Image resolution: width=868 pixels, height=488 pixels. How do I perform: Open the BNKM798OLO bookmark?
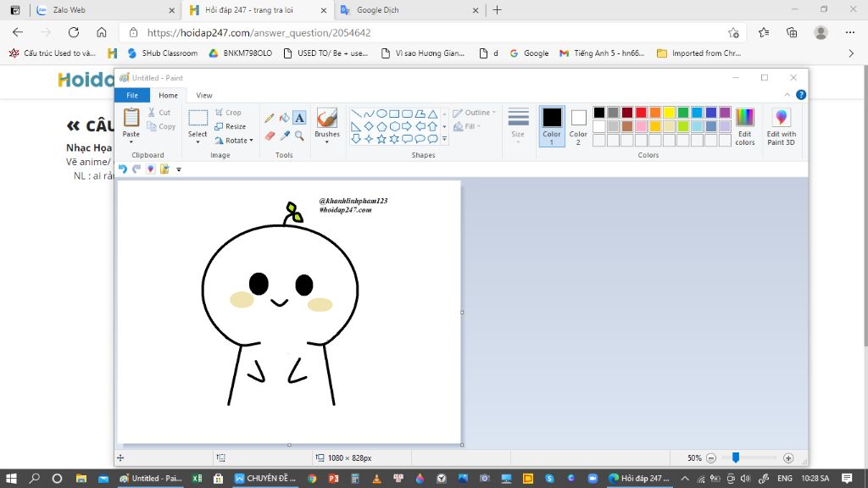(240, 53)
